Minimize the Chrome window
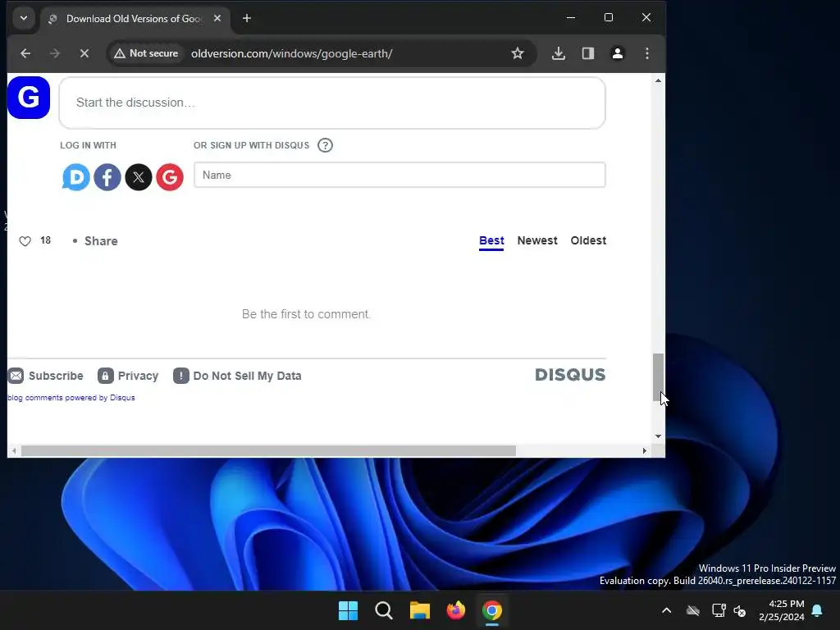This screenshot has width=840, height=630. 571,18
